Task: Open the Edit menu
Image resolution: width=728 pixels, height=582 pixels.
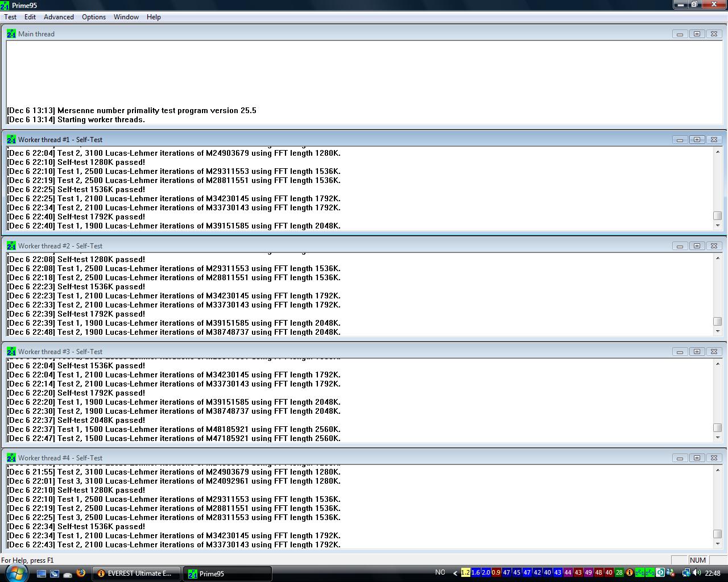Action: [x=30, y=17]
